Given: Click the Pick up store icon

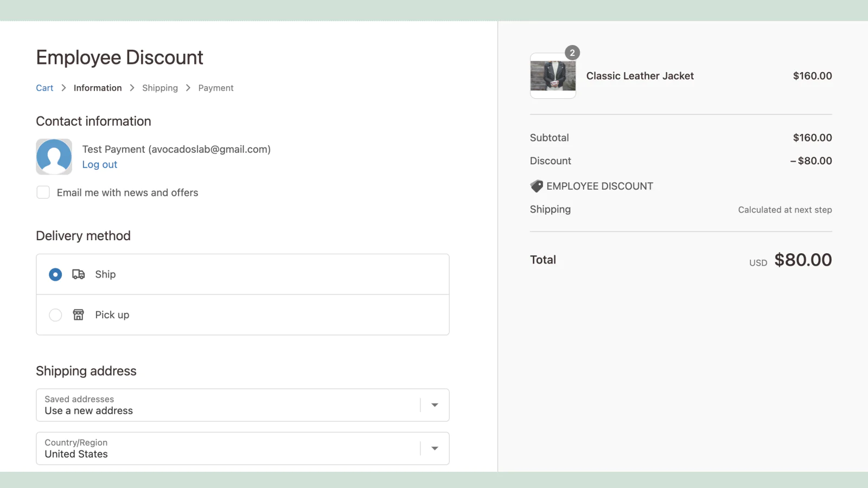Looking at the screenshot, I should click(x=79, y=315).
